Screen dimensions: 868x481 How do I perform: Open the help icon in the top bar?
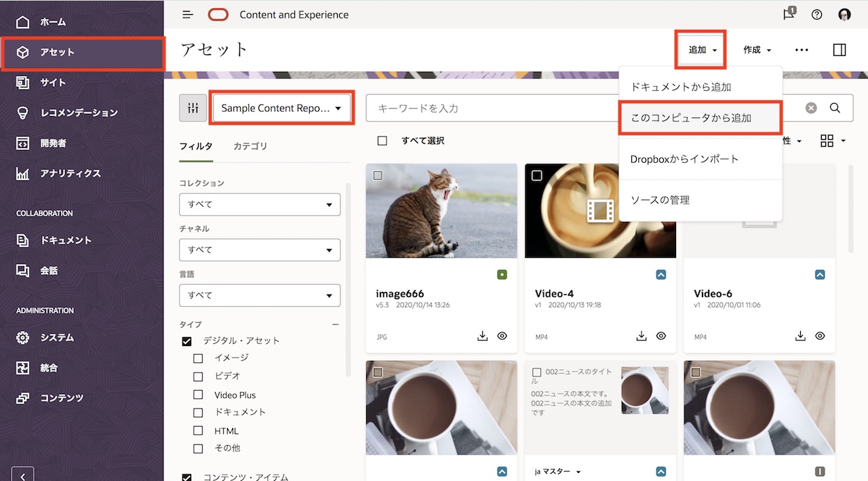pos(816,14)
